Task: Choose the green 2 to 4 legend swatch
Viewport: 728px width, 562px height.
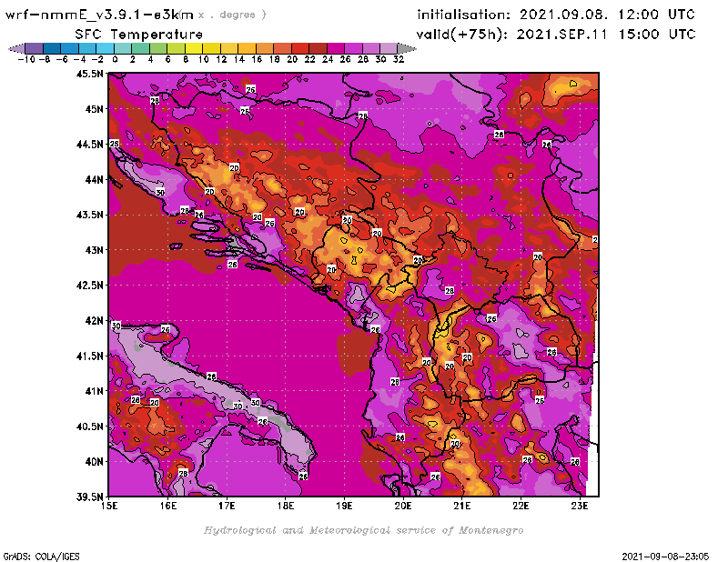Action: [x=140, y=48]
